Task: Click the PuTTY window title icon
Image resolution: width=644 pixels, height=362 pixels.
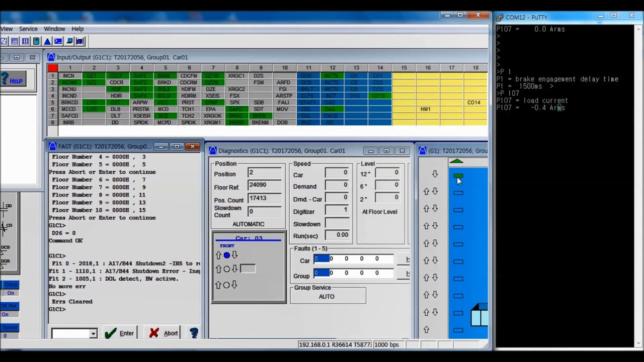Action: click(x=500, y=17)
